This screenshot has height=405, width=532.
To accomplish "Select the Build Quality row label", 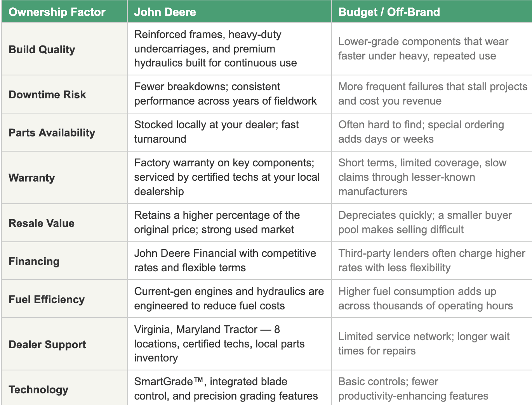I will (x=42, y=49).
